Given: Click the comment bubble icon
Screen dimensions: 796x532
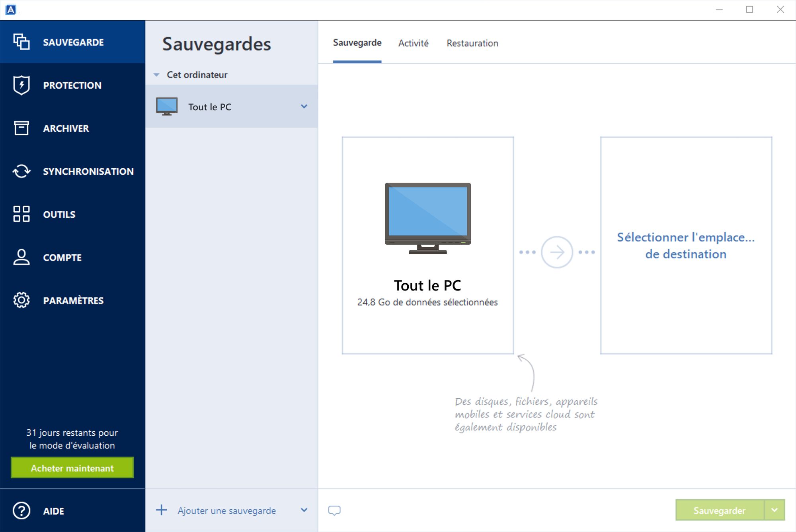Looking at the screenshot, I should click(334, 511).
